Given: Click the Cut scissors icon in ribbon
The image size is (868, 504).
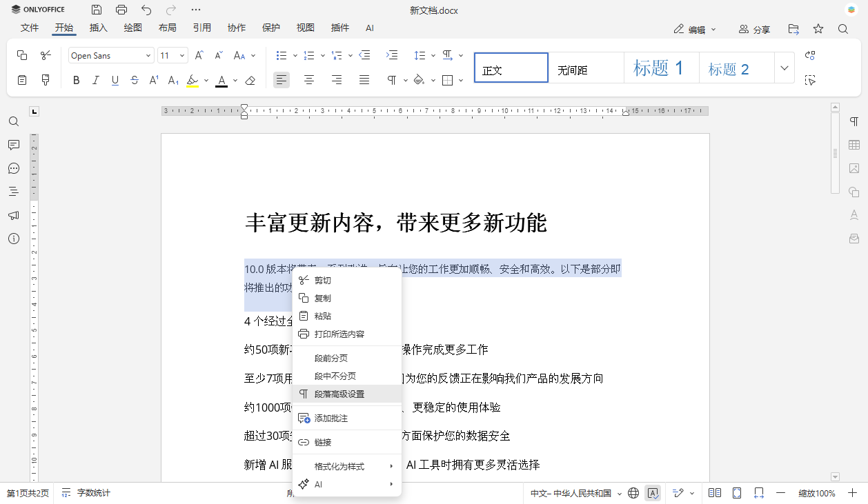Looking at the screenshot, I should click(x=46, y=56).
